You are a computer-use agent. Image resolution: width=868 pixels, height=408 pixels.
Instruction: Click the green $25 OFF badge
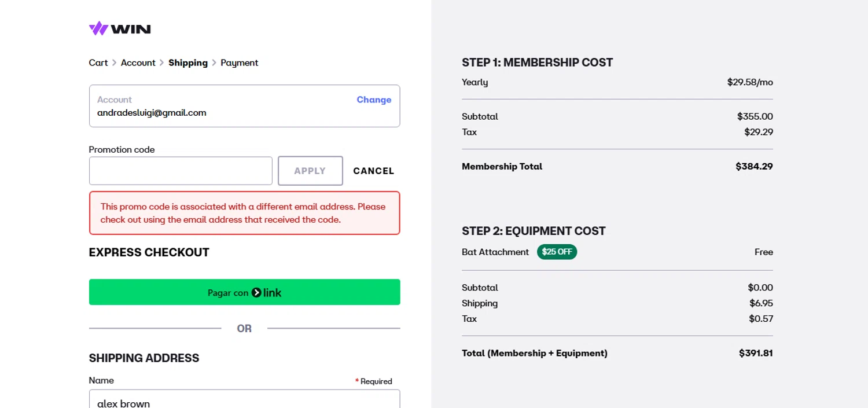pos(557,252)
